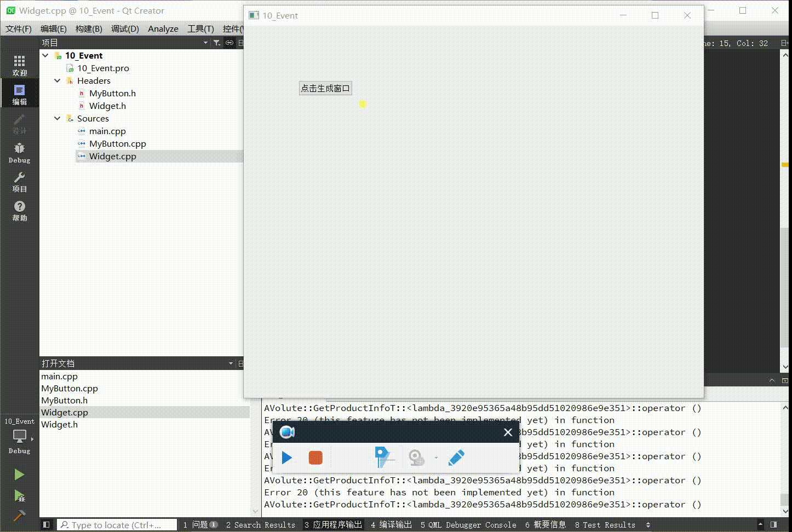Click the Type to locate search field

(x=117, y=525)
